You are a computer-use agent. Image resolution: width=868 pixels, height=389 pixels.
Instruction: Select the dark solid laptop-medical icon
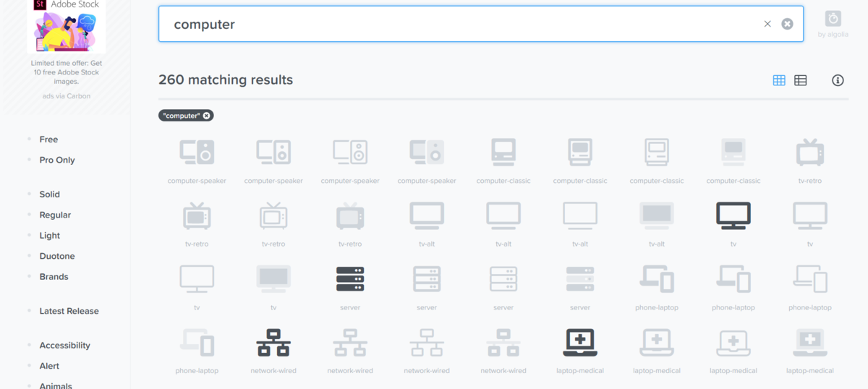coord(580,343)
